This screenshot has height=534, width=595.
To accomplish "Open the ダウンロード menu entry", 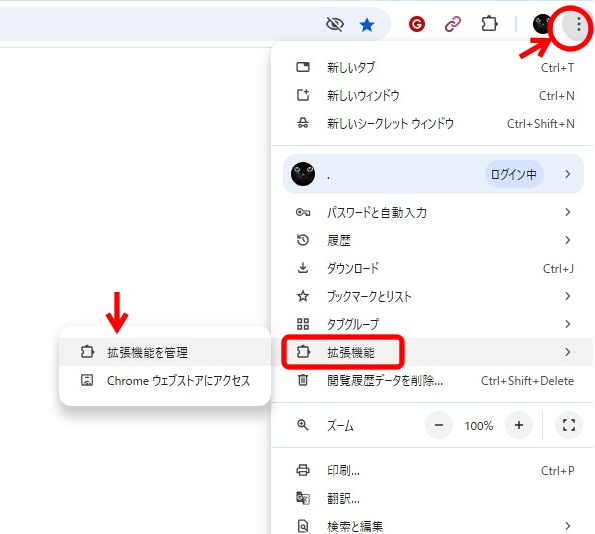I will pos(432,268).
